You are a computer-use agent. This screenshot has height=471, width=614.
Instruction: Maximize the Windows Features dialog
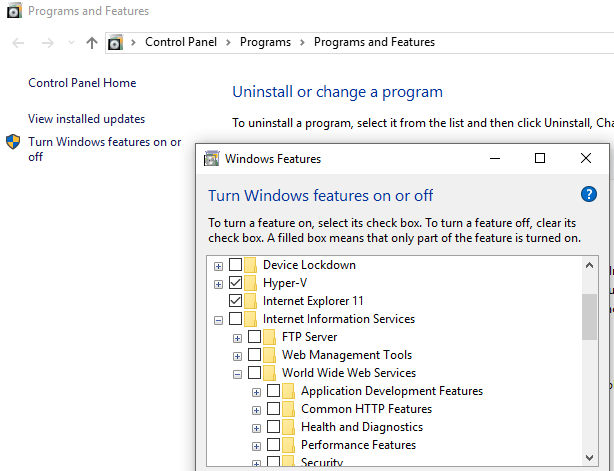540,158
